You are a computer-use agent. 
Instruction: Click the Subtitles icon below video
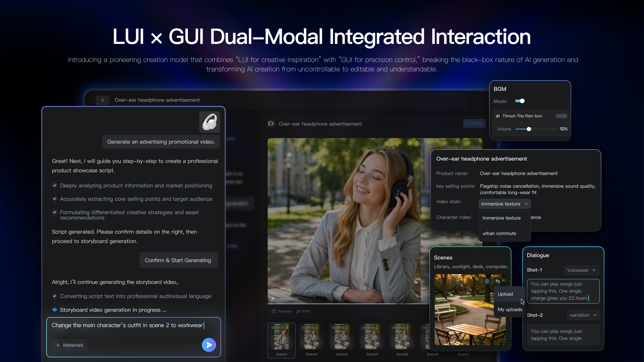(274, 311)
